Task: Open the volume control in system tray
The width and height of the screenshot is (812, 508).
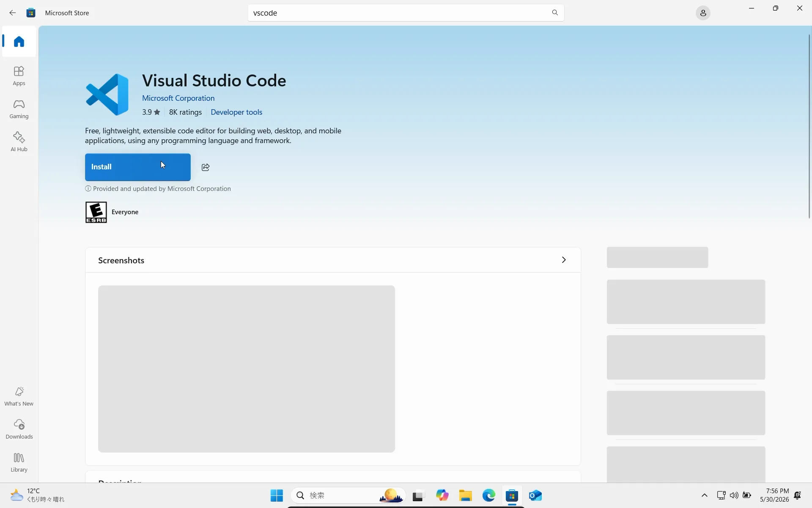Action: click(x=734, y=495)
